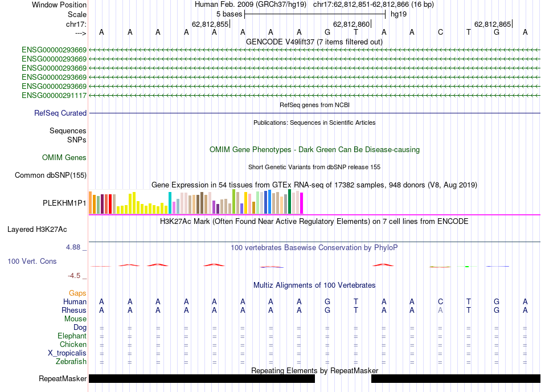Image resolution: width=541 pixels, height=392 pixels.
Task: Click the RepeatMasker track label
Action: [x=63, y=378]
